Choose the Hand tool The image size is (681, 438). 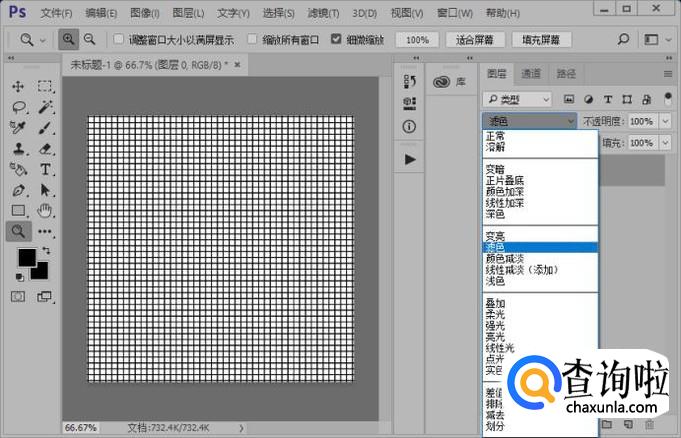[x=46, y=210]
